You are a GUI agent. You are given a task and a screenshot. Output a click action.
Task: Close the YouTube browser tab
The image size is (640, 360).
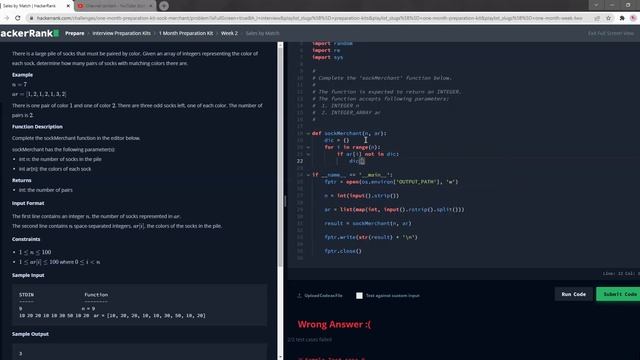click(x=151, y=6)
